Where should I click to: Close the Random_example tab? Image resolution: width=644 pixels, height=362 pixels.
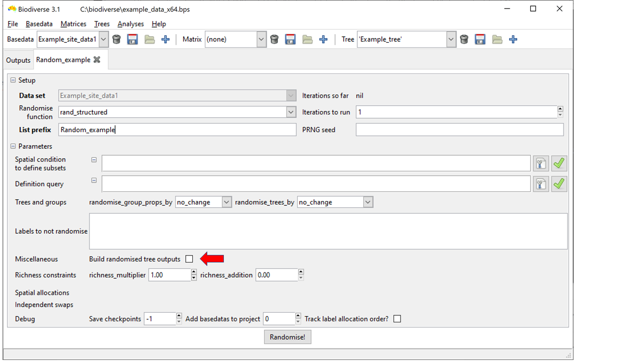(x=96, y=59)
